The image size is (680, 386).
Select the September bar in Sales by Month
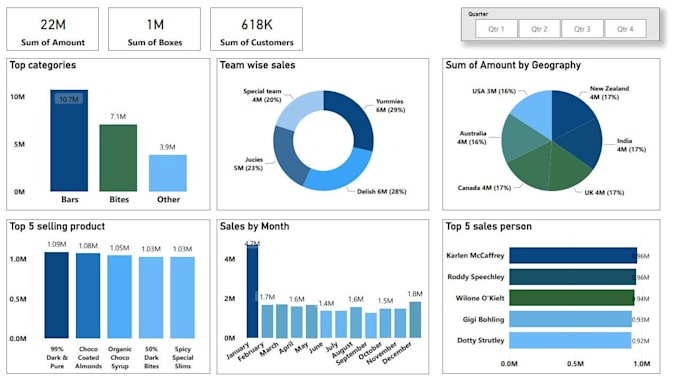coord(371,325)
